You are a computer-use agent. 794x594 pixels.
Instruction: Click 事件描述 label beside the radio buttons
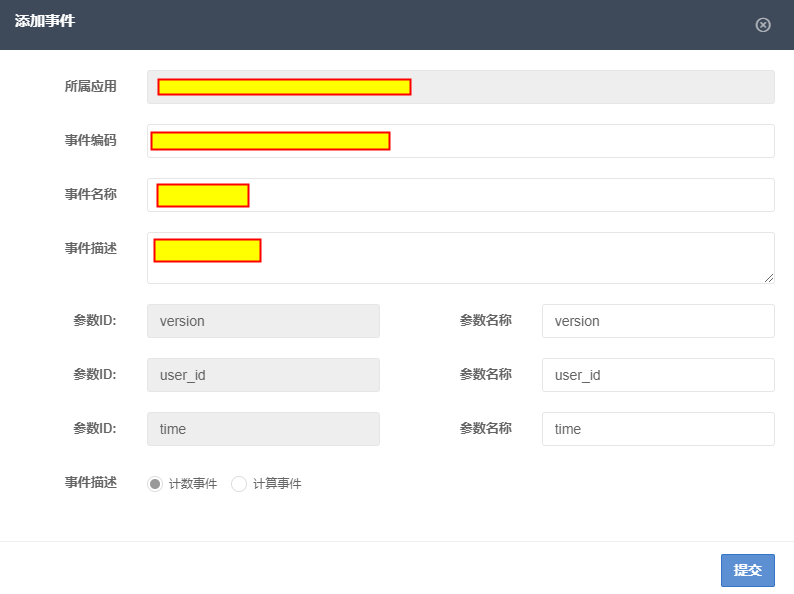(91, 482)
